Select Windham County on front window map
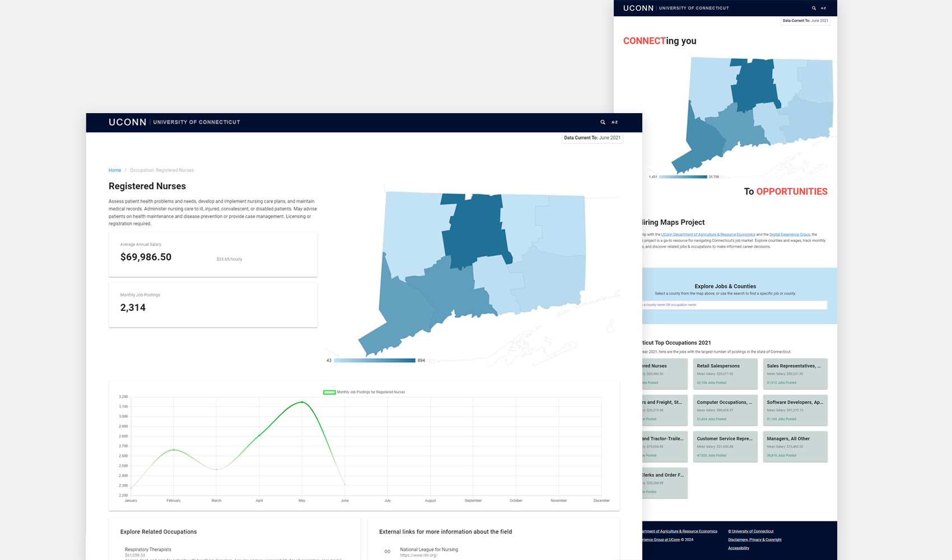The image size is (952, 560). (x=560, y=224)
